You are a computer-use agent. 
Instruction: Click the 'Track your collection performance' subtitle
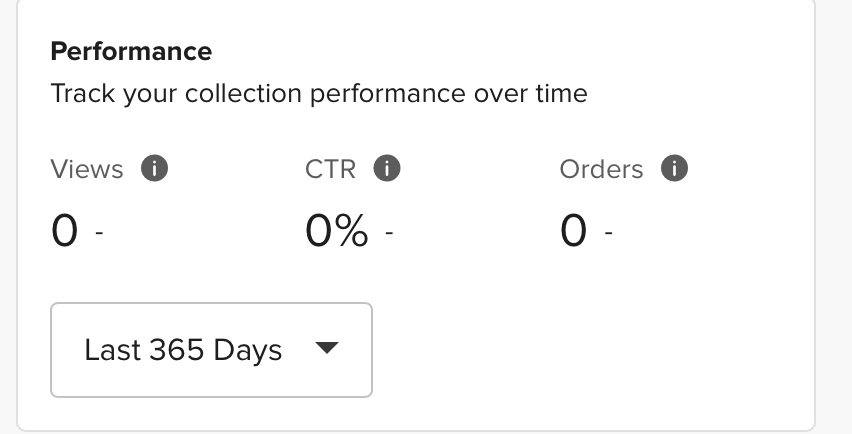click(319, 93)
